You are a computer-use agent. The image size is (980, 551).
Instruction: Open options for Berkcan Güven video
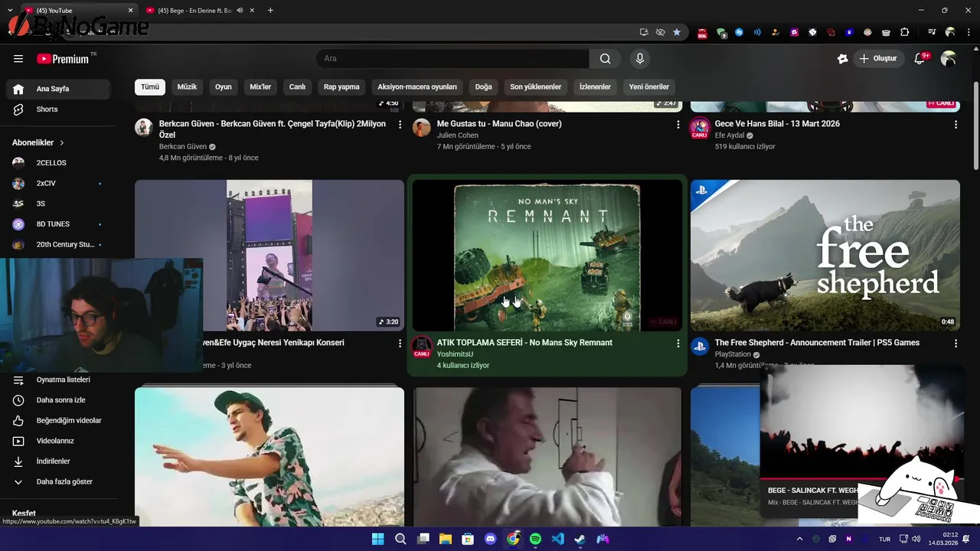(400, 124)
